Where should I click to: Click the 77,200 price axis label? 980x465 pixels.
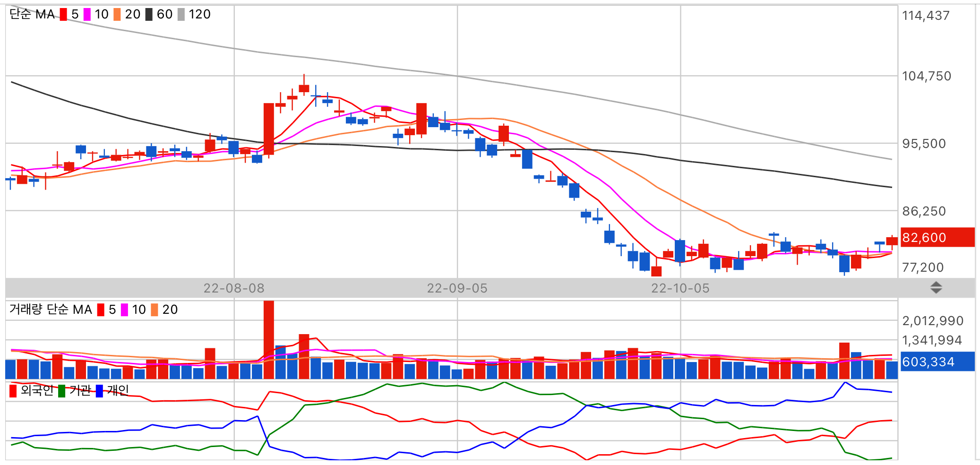923,267
